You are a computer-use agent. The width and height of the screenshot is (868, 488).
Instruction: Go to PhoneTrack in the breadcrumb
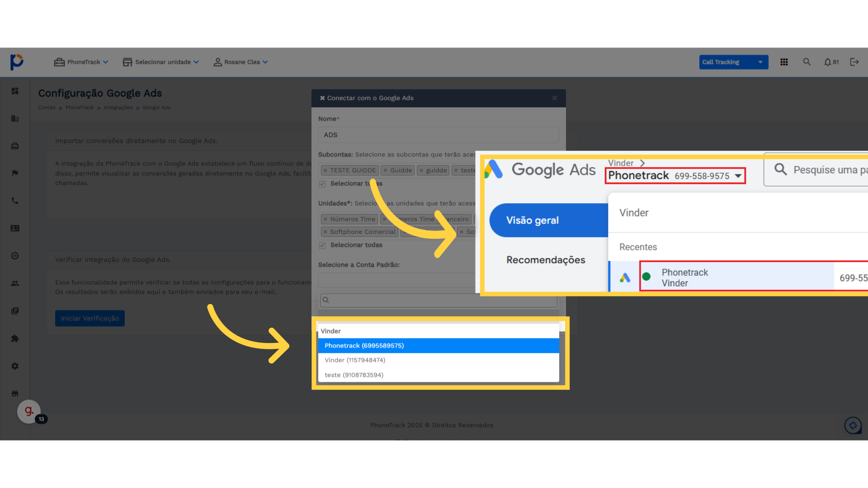tap(80, 108)
